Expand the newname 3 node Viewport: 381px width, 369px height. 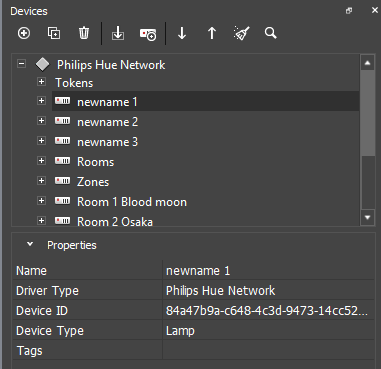point(41,140)
